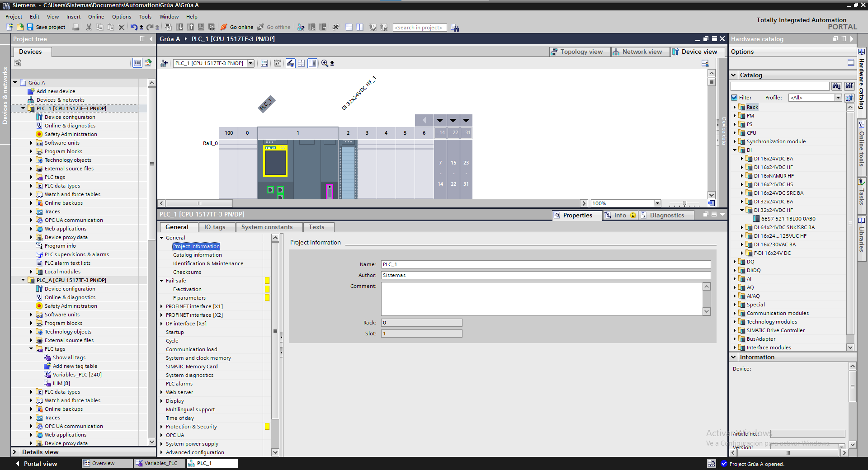Click the device view zoom slider
The width and height of the screenshot is (868, 470).
pos(684,204)
